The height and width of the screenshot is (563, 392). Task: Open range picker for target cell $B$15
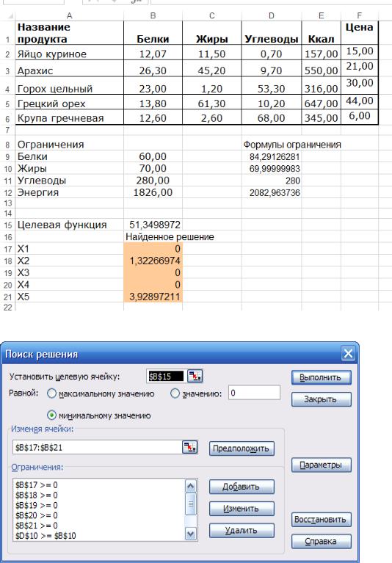[195, 376]
